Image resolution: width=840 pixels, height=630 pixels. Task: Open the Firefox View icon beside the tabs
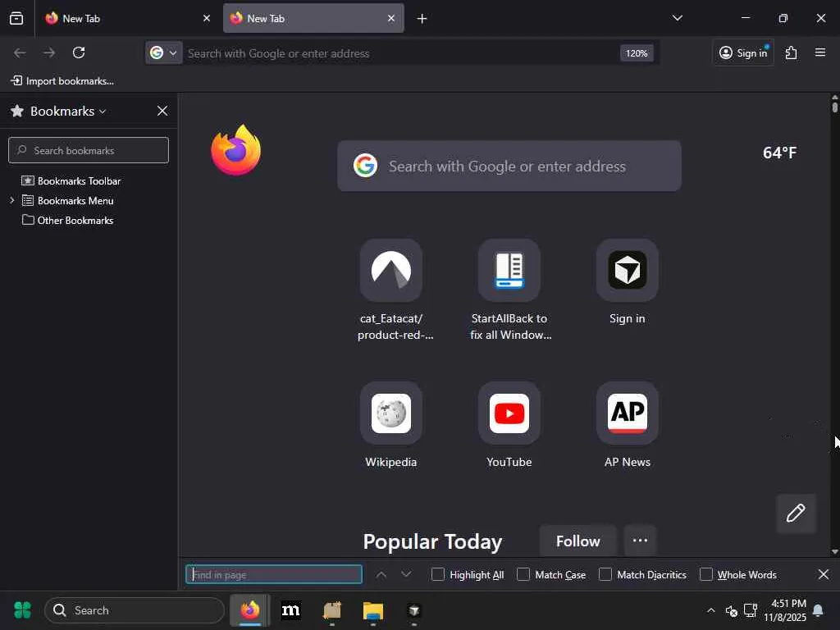coord(16,18)
